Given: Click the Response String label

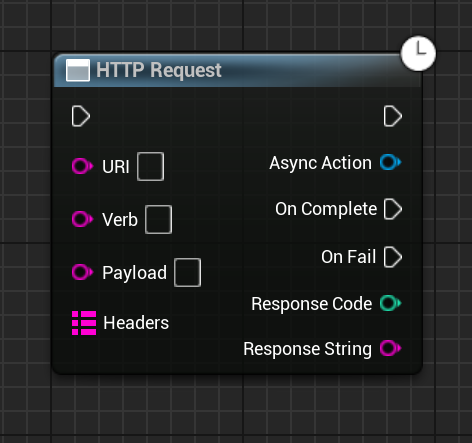Looking at the screenshot, I should click(x=307, y=349).
